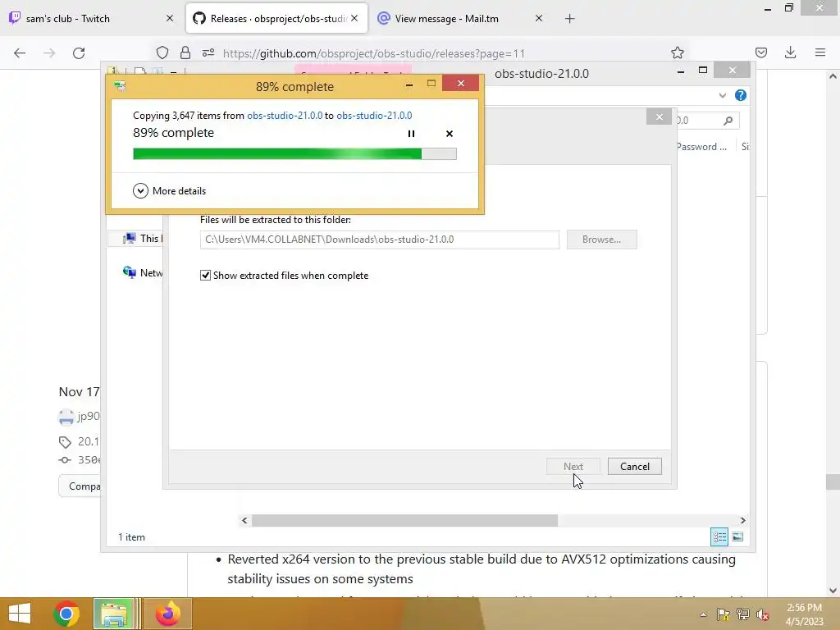Close the Twitch tab
Viewport: 840px width, 630px height.
coord(170,18)
